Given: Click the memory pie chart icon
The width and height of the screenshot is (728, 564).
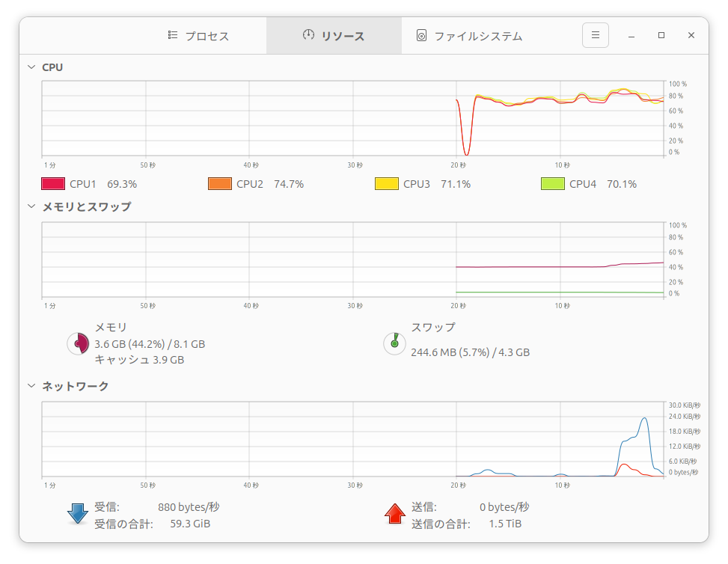Looking at the screenshot, I should point(78,343).
